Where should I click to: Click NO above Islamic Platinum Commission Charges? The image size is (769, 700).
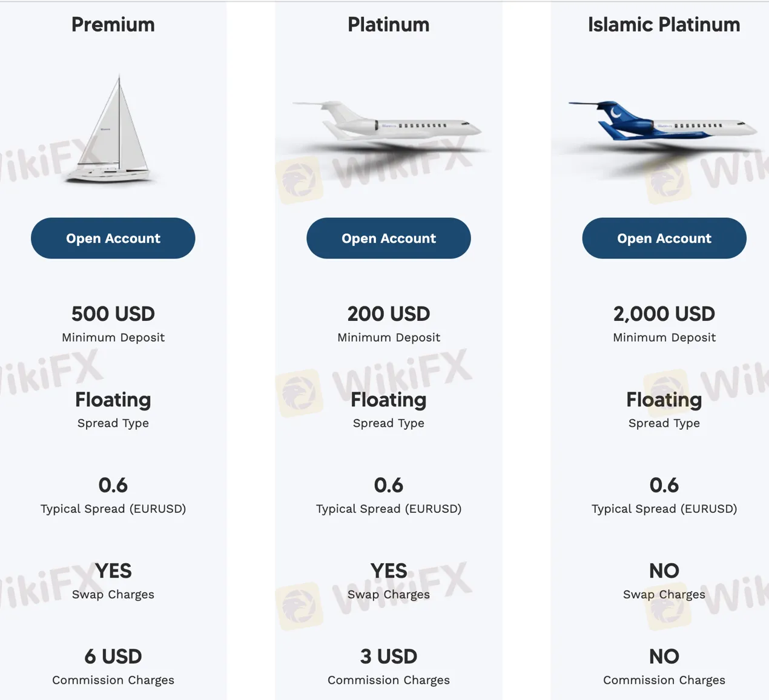[x=664, y=656]
